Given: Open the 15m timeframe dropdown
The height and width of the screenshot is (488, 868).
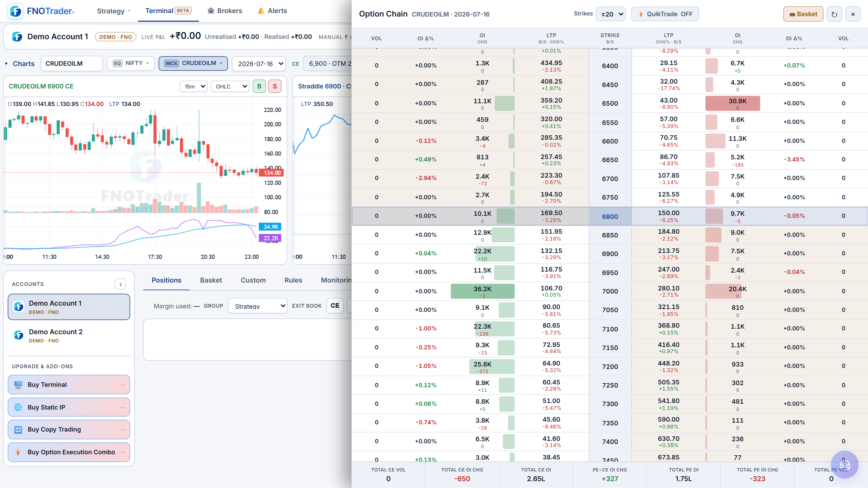Looking at the screenshot, I should [194, 86].
